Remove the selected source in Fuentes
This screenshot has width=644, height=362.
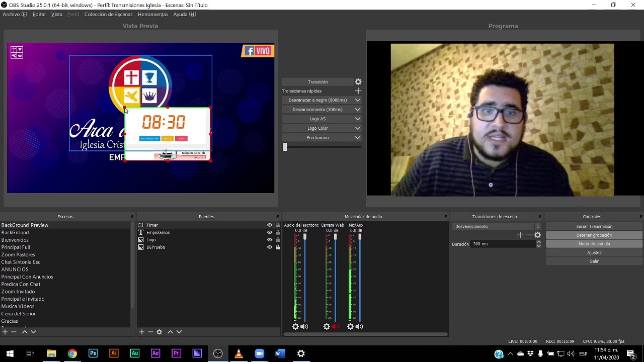150,332
